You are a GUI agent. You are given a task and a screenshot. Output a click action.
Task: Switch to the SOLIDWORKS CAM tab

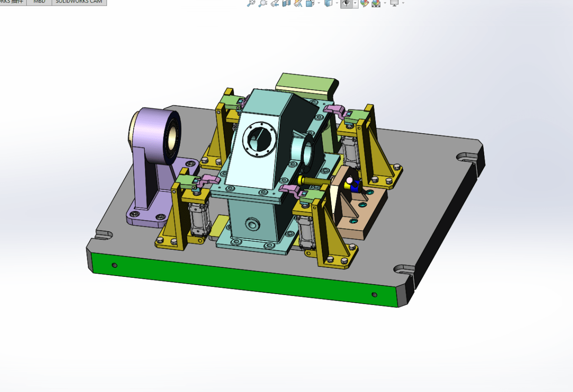pyautogui.click(x=79, y=2)
